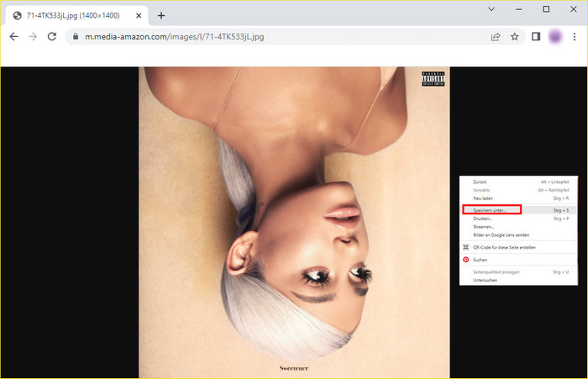The height and width of the screenshot is (379, 588).
Task: Choose 'Untersuchen' in the context menu
Action: pos(518,281)
